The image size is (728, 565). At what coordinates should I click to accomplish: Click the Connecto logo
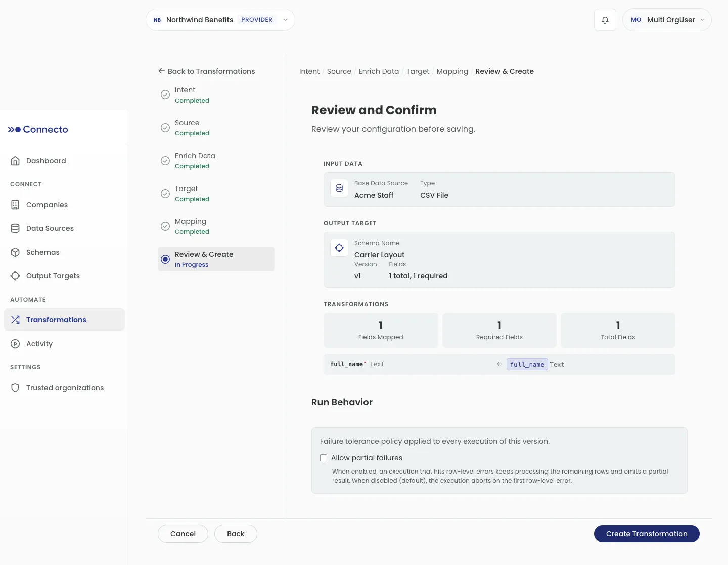38,129
